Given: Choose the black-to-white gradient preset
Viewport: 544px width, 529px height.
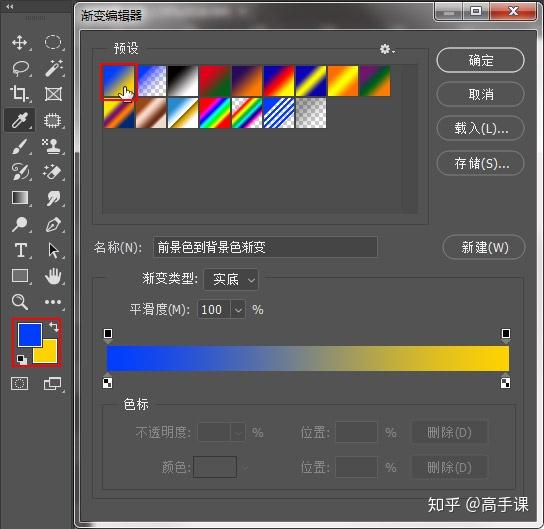Looking at the screenshot, I should click(x=182, y=81).
